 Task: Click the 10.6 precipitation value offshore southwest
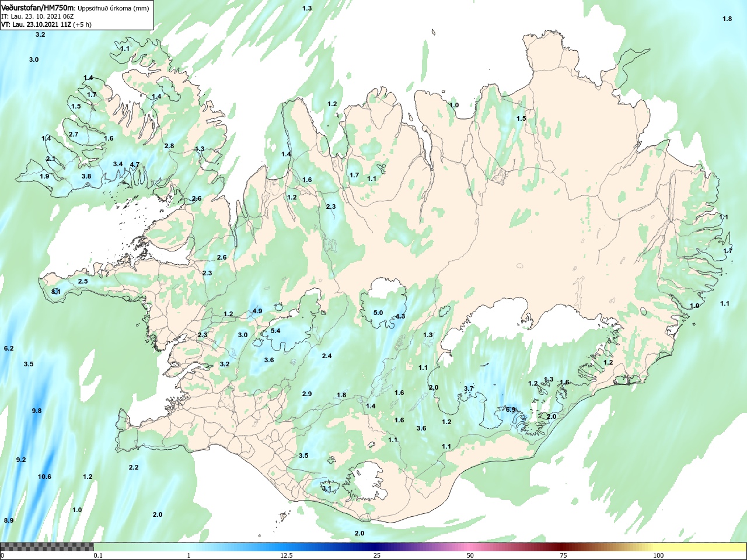44,477
